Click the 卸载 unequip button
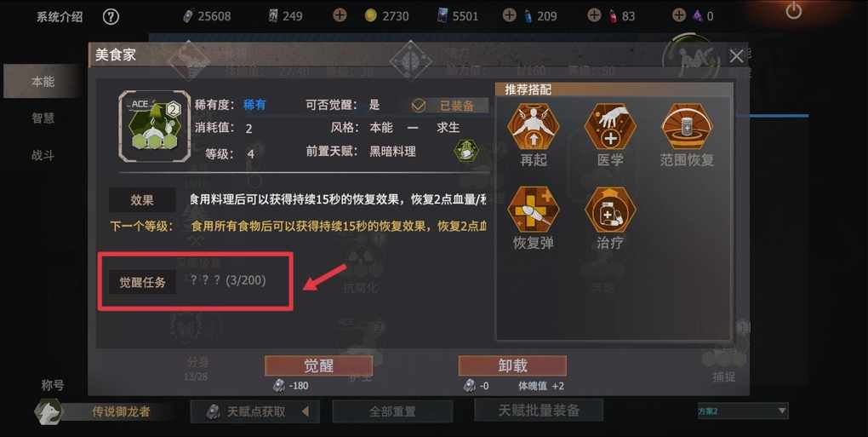868x437 pixels. [512, 365]
